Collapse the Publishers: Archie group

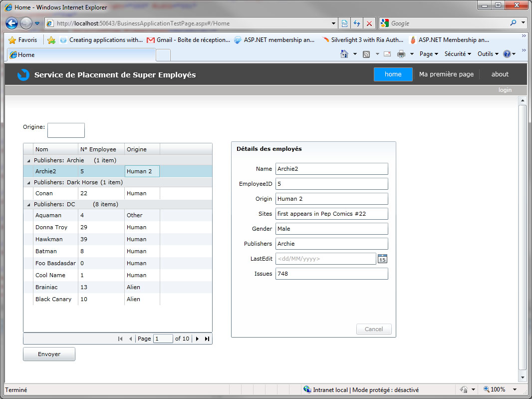coord(28,161)
